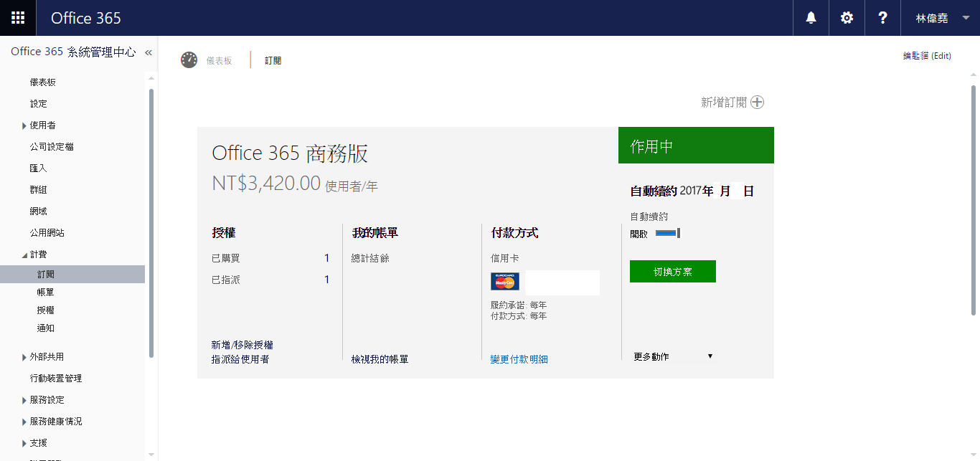Click the 新增訂閱 link text
The image size is (980, 461).
724,103
